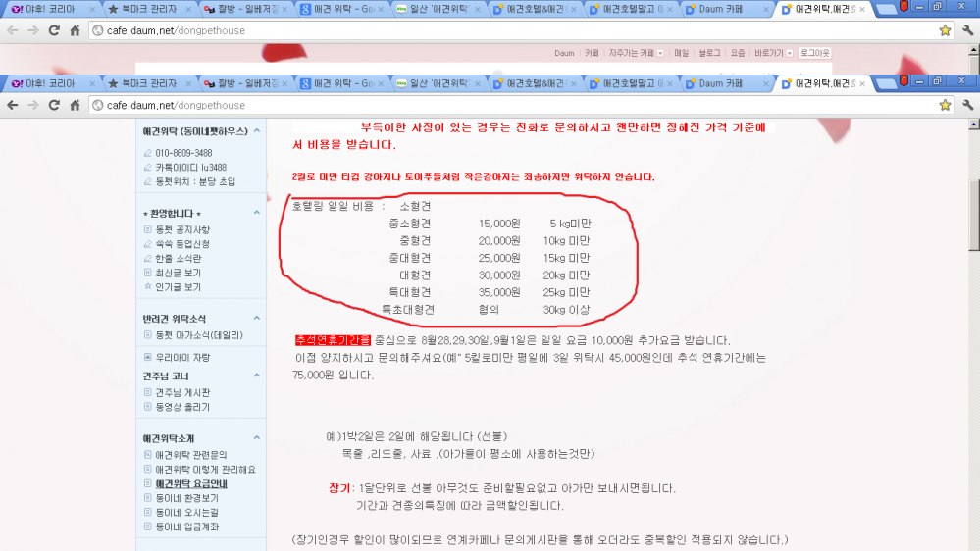Click the highlighted '추석연휴기간을' text
The image size is (980, 551).
tap(334, 340)
